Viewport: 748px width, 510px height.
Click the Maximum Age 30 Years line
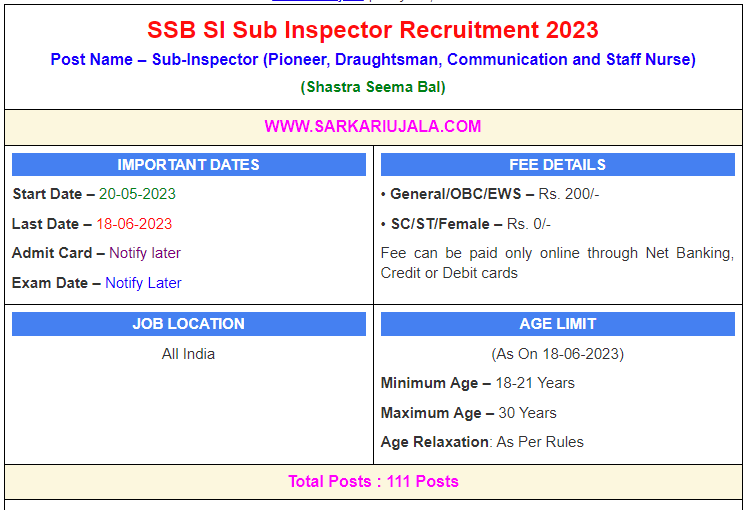[x=469, y=413]
